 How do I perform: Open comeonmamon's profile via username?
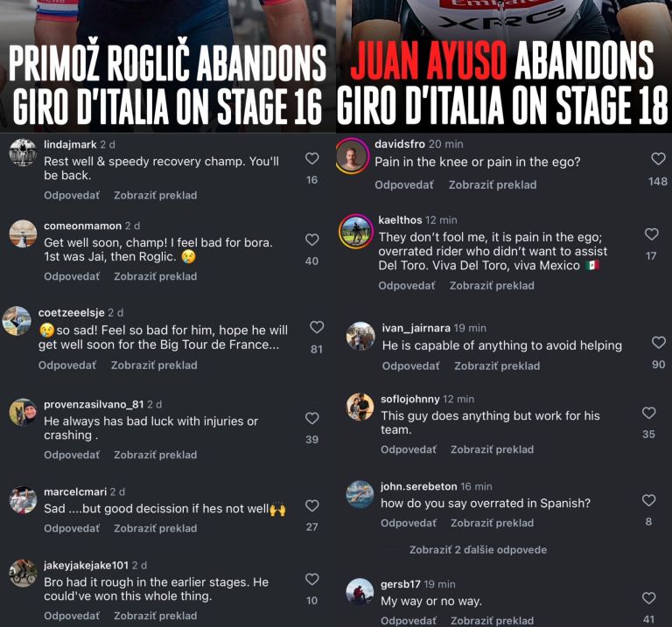[x=83, y=226]
